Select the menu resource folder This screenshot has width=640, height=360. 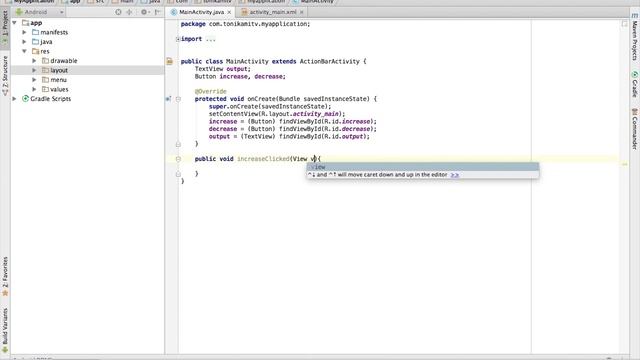click(x=87, y=80)
